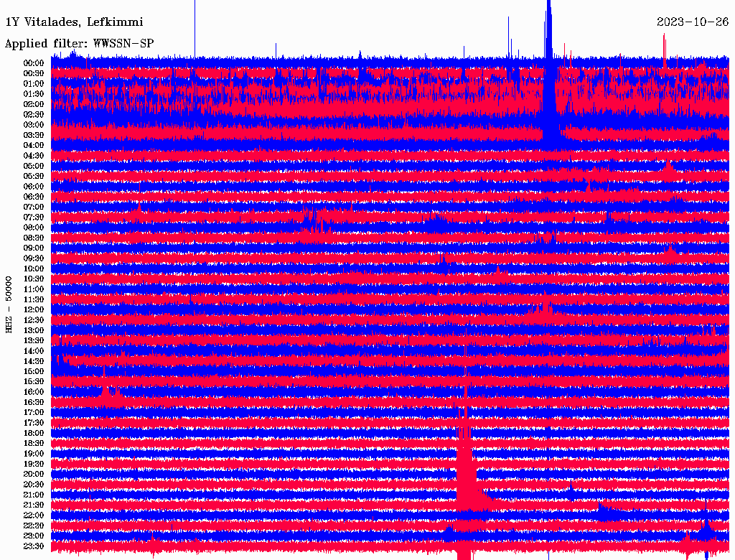Select the 23:00 time label
Screen dimensions: 735x560
pyautogui.click(x=34, y=536)
